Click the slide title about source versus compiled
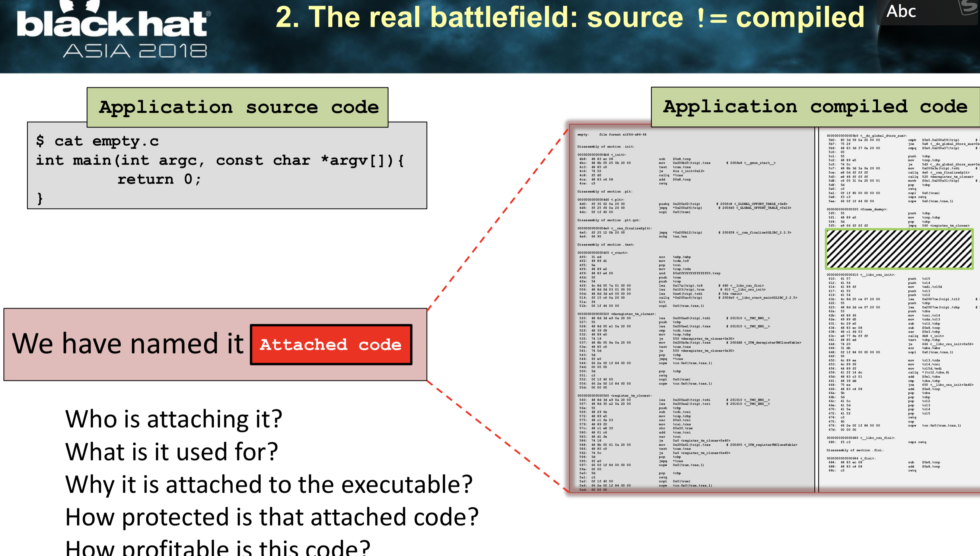The image size is (980, 556). [x=569, y=17]
